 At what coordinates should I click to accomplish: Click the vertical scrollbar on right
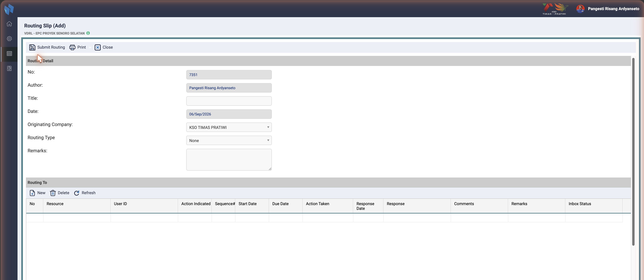[x=633, y=152]
